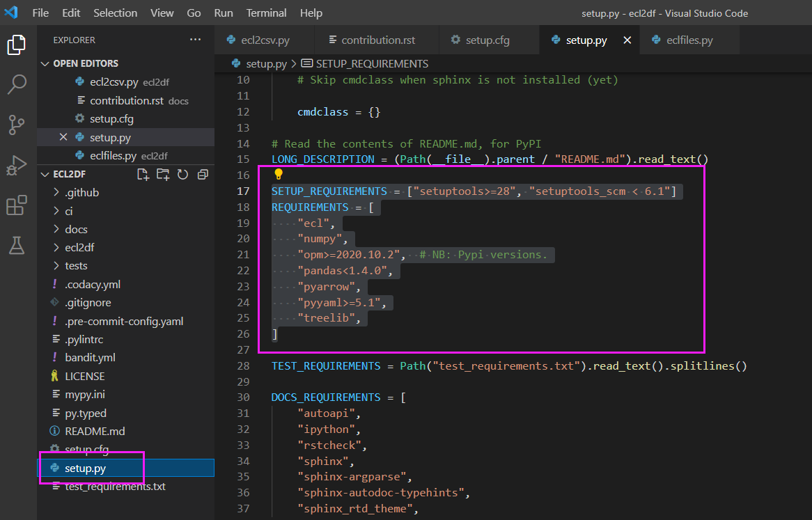This screenshot has height=520, width=812.
Task: Open the Go menu
Action: click(194, 13)
